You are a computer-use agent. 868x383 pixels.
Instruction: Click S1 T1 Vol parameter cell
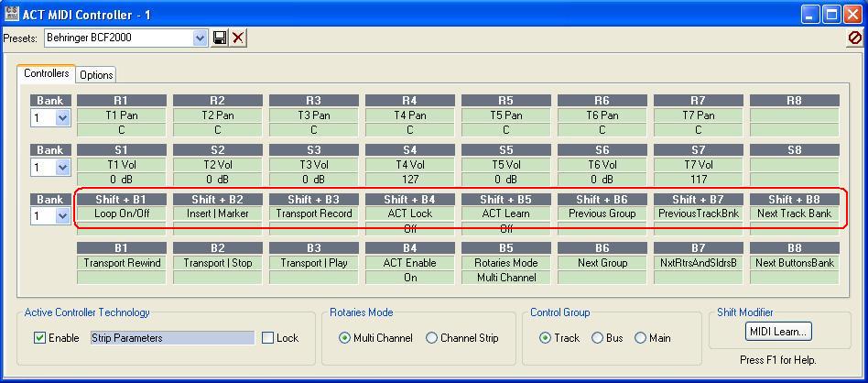pyautogui.click(x=121, y=165)
